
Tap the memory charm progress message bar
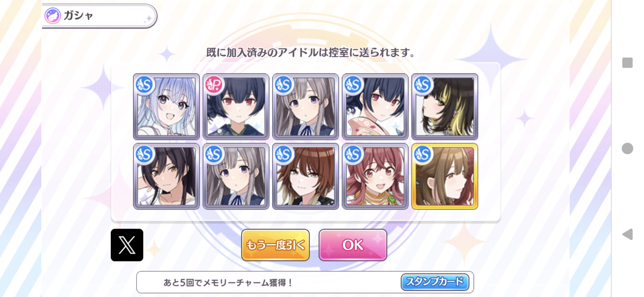click(x=305, y=282)
